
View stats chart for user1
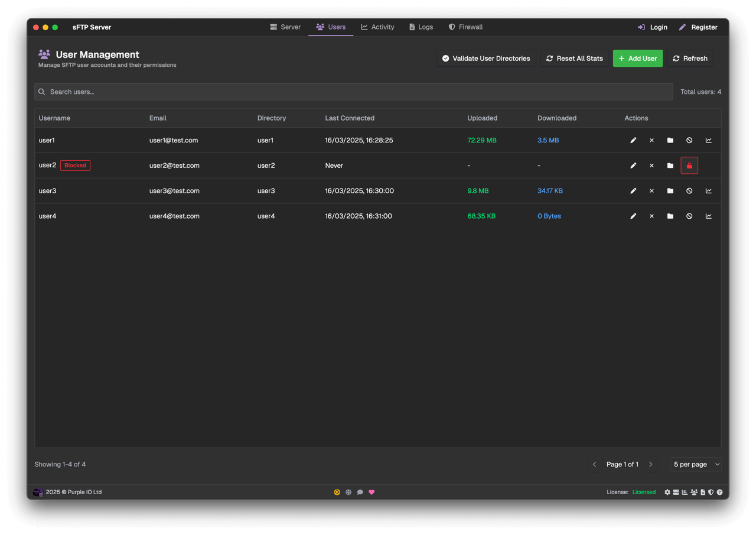click(708, 140)
